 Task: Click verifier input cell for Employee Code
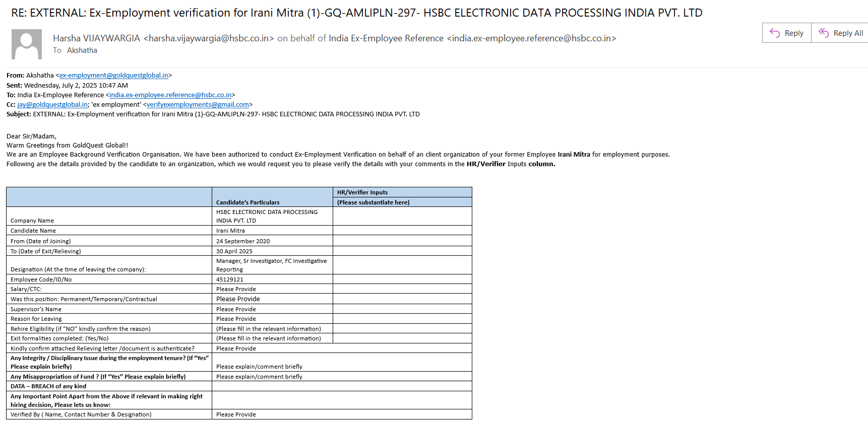click(x=402, y=279)
